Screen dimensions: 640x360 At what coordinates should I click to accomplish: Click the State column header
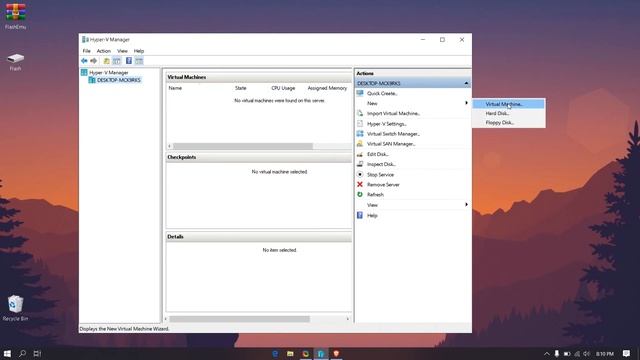click(241, 88)
